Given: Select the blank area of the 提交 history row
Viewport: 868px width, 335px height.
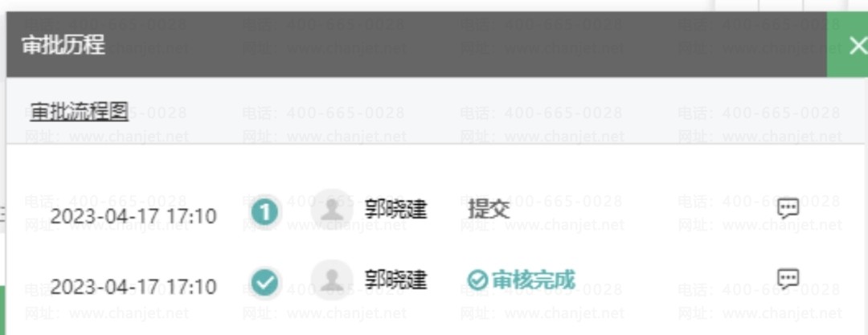Looking at the screenshot, I should (642, 210).
